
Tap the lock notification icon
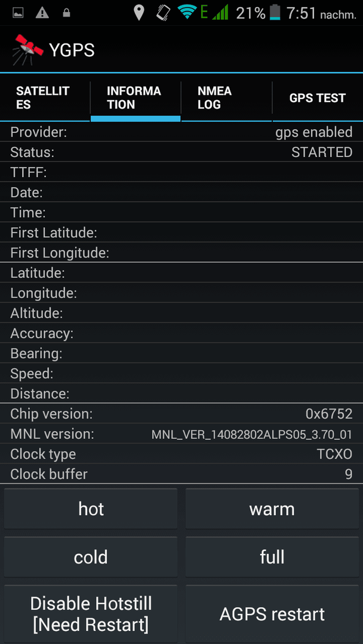66,14
